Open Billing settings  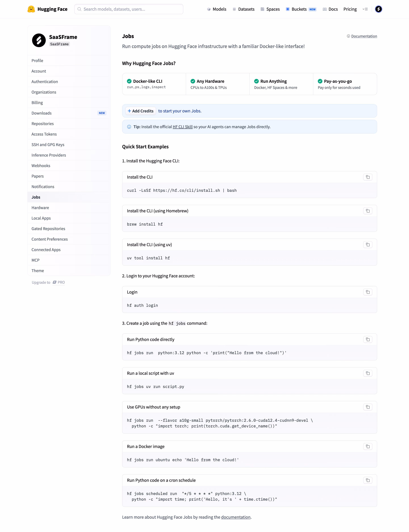69,103
